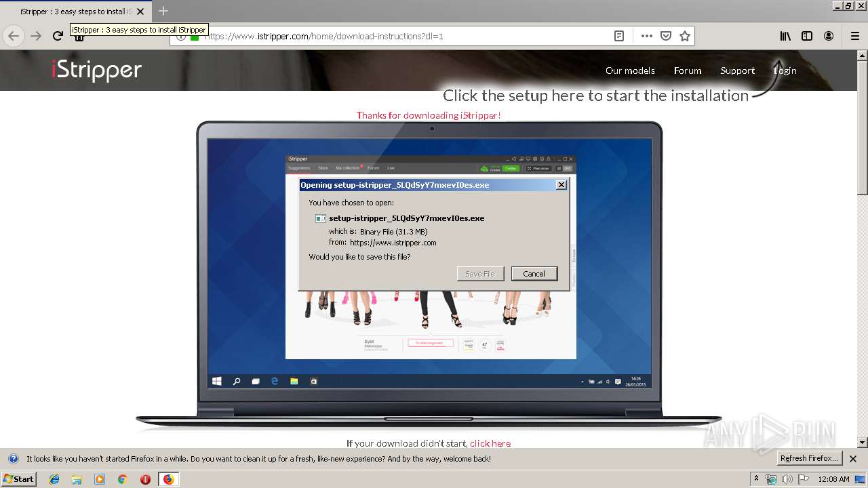Open the Login page
The width and height of the screenshot is (868, 488).
(785, 70)
